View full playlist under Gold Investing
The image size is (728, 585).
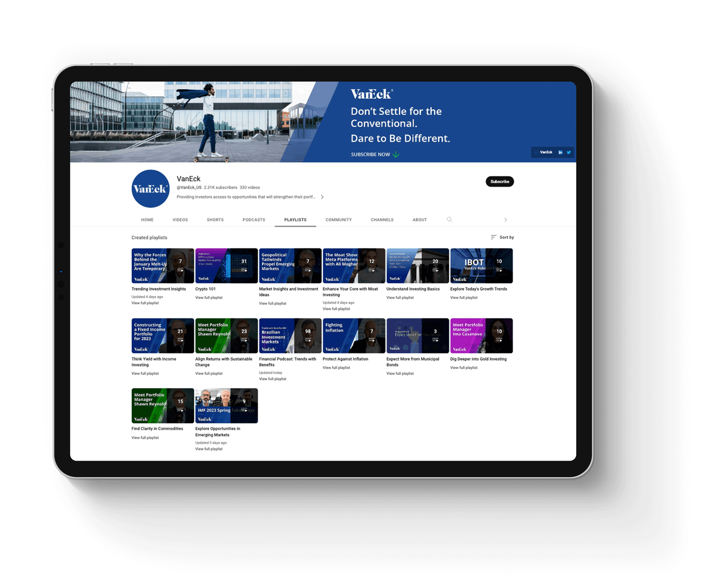(464, 368)
